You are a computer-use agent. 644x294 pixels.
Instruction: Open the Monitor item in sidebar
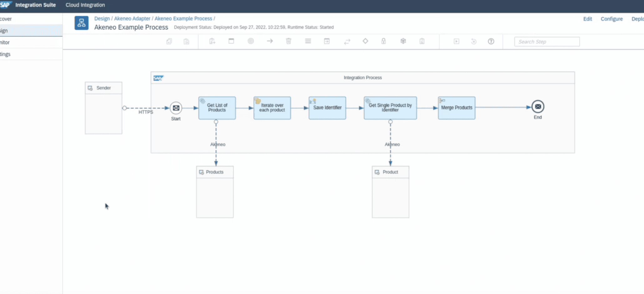click(x=31, y=42)
